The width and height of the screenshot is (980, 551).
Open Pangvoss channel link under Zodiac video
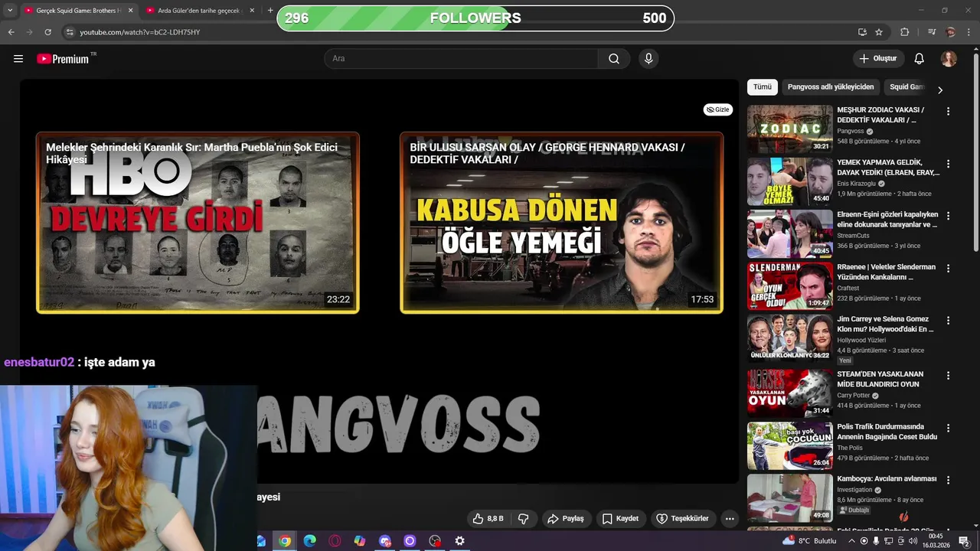pyautogui.click(x=850, y=132)
